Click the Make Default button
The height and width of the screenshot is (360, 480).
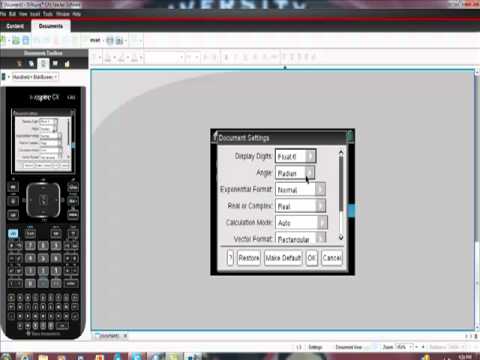(x=283, y=258)
